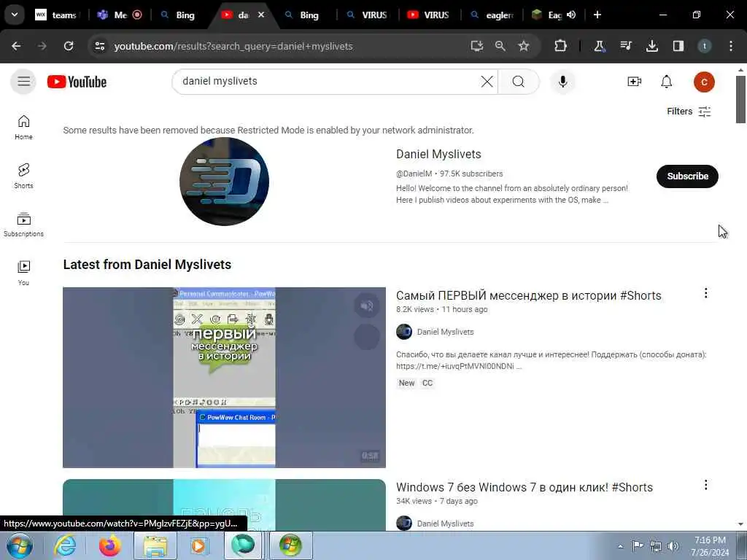Viewport: 747px width, 560px height.
Task: Open zoom indicator in address bar
Action: coord(500,46)
